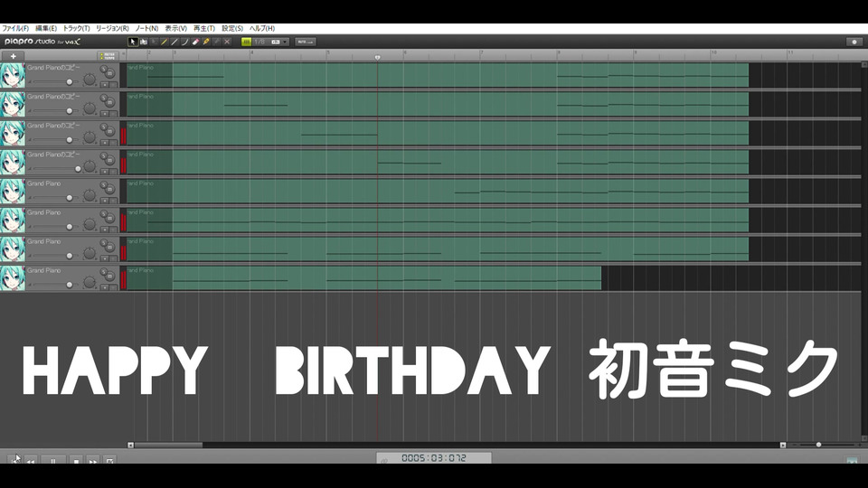Open the 編集(E) menu
868x488 pixels.
tap(46, 28)
